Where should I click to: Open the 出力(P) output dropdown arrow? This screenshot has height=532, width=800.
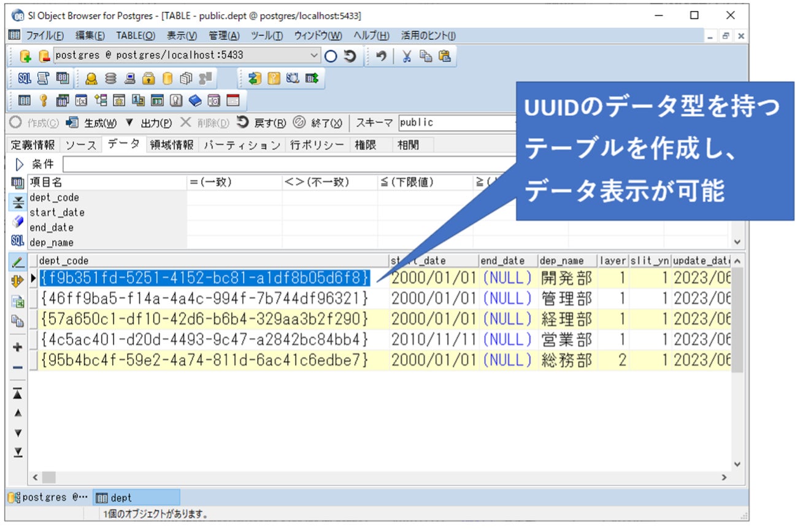coord(129,123)
